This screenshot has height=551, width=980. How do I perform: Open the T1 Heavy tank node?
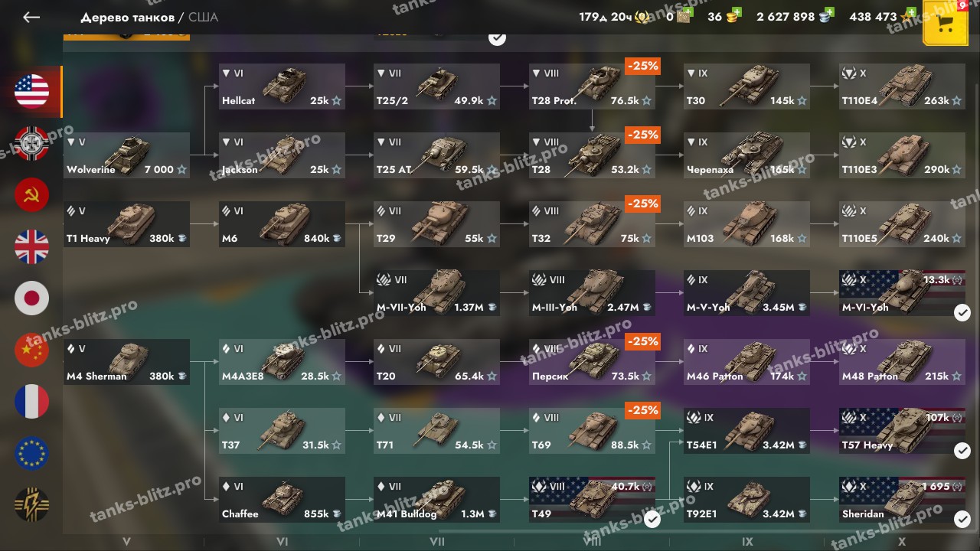coord(126,224)
